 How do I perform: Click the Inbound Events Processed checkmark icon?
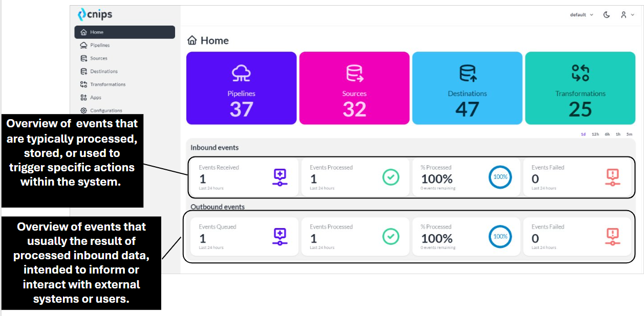(x=391, y=177)
